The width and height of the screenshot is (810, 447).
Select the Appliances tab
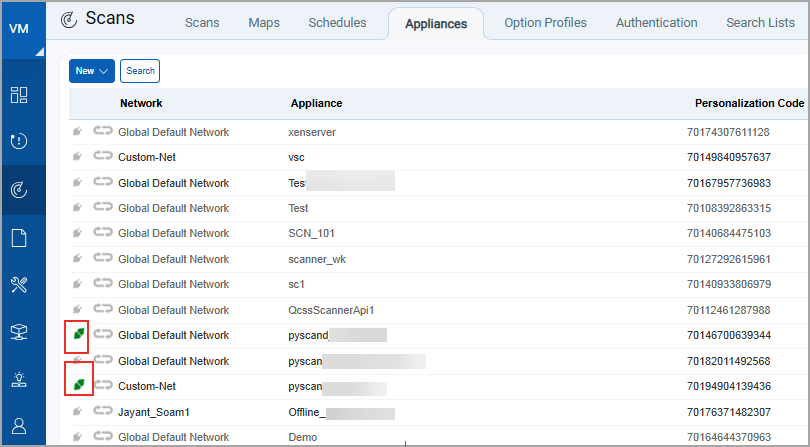[436, 24]
